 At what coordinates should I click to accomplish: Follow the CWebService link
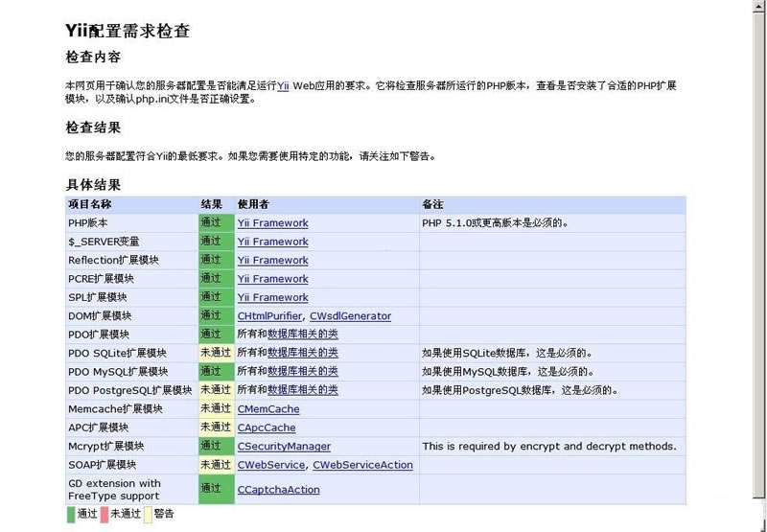coord(271,465)
